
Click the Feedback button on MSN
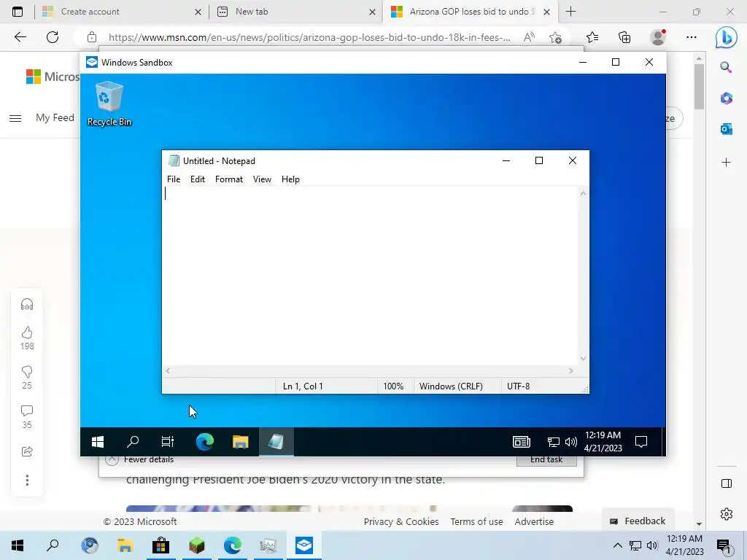[x=638, y=521]
